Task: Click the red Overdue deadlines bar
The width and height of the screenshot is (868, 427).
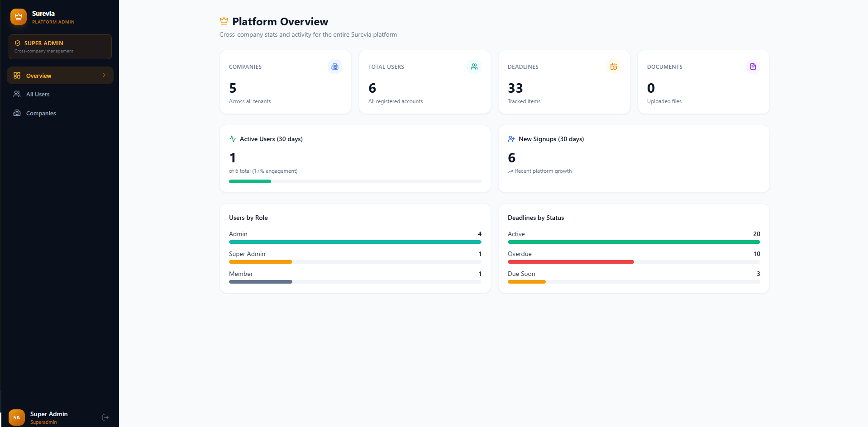Action: coord(571,262)
